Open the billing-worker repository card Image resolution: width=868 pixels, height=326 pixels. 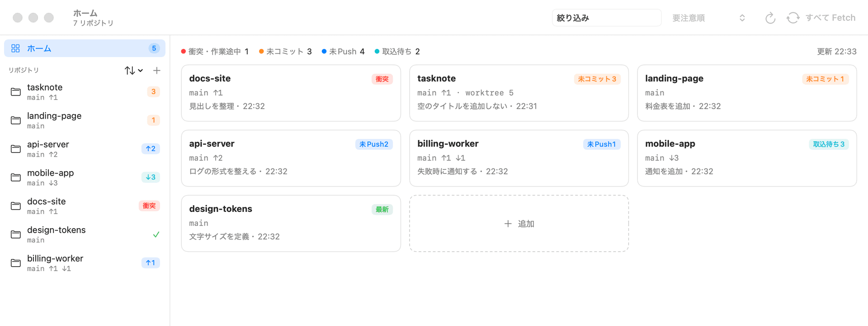[x=519, y=158]
